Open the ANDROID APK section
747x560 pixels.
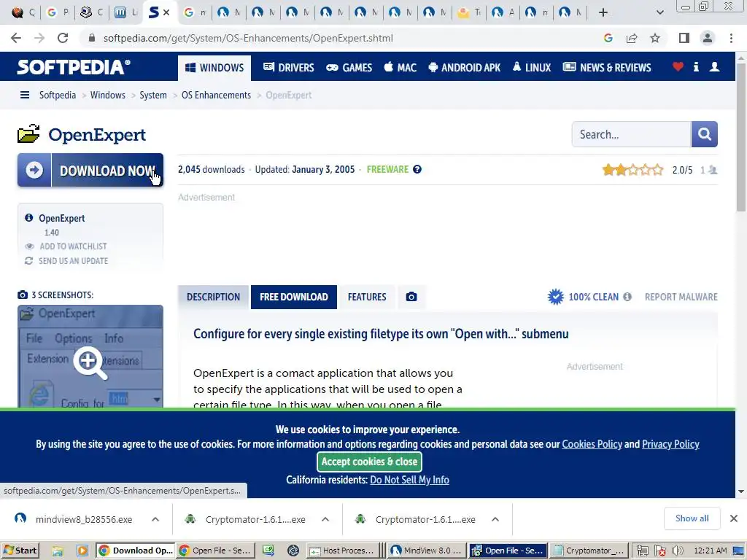pos(465,68)
